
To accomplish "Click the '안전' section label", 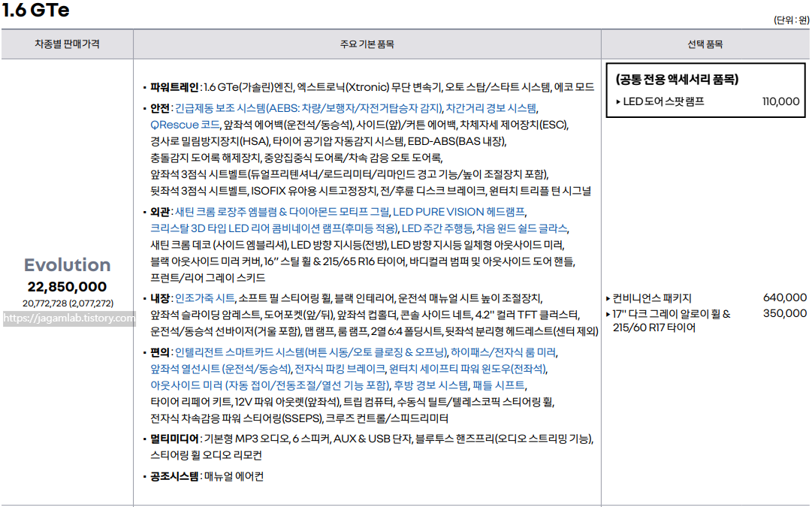I will pyautogui.click(x=160, y=108).
